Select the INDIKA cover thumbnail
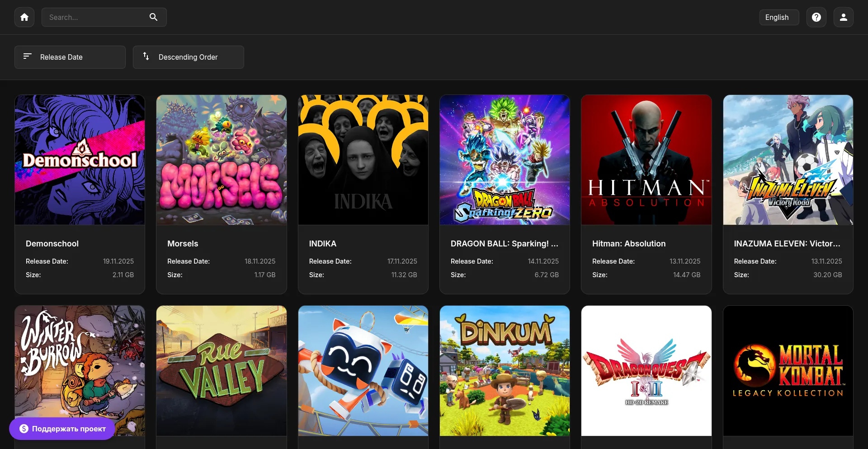This screenshot has width=868, height=449. [363, 160]
